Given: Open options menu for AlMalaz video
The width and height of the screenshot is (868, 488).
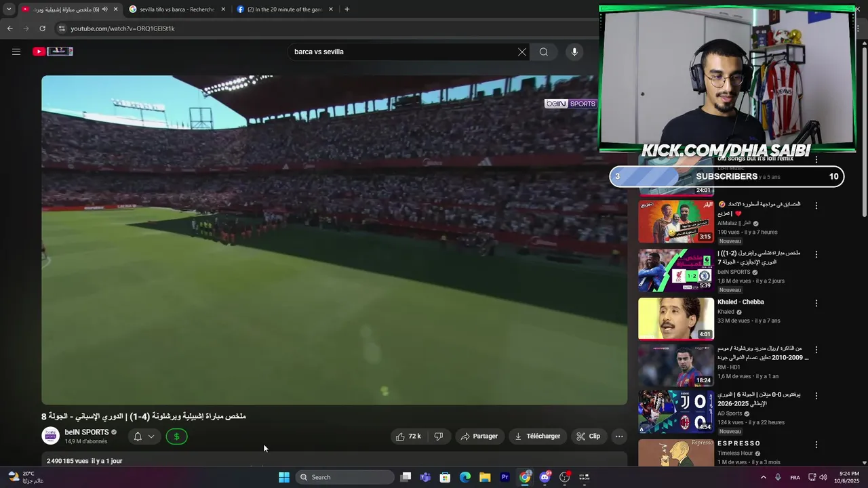Looking at the screenshot, I should pyautogui.click(x=816, y=205).
